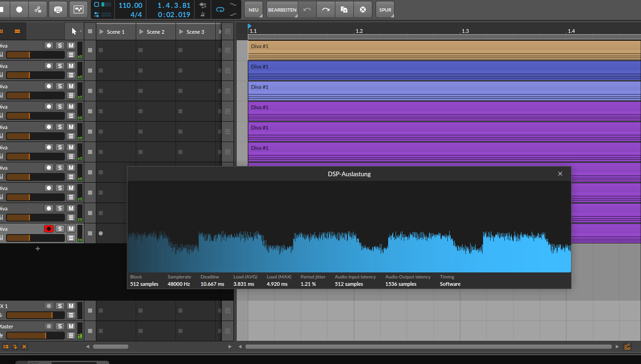The image size is (641, 364).
Task: Launch Scene 2
Action: point(142,32)
